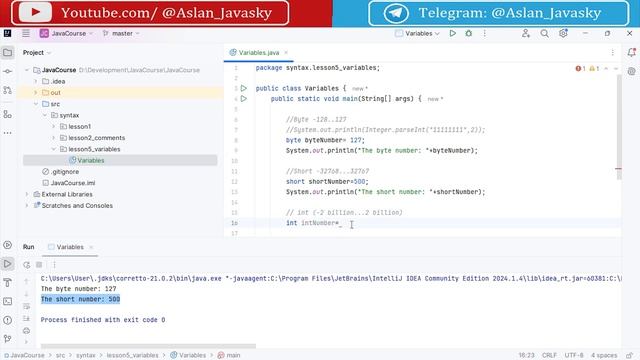This screenshot has width=640, height=360.
Task: Open Run panel more options dots
Action: point(54,265)
